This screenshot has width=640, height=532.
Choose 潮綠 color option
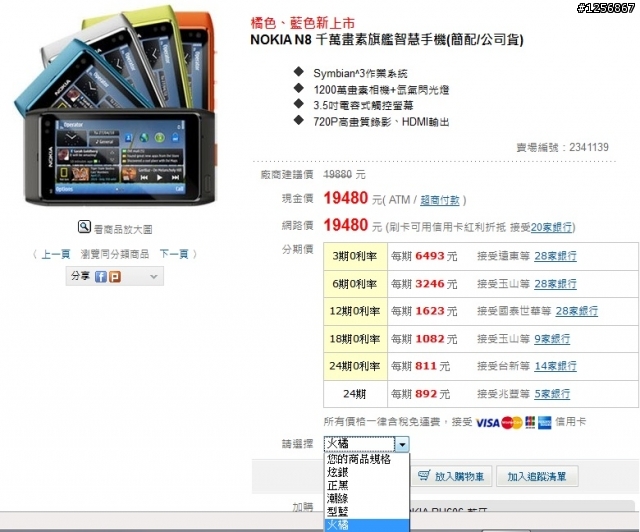[x=367, y=499]
